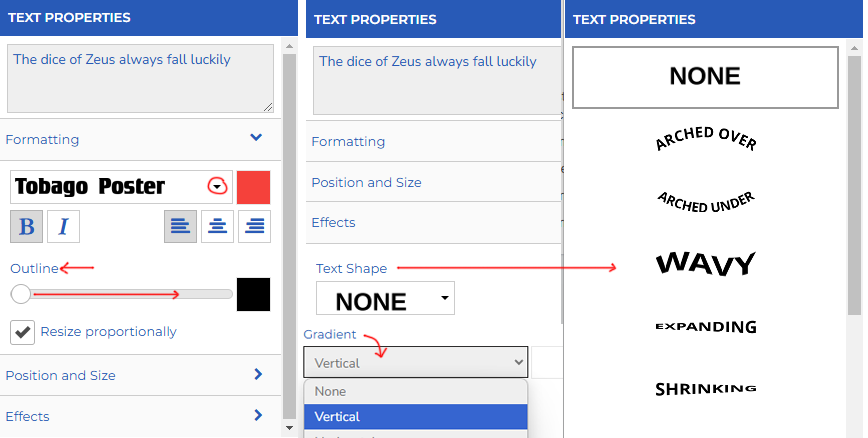This screenshot has width=868, height=438.
Task: Expand Position and Size in left panel
Action: [257, 375]
